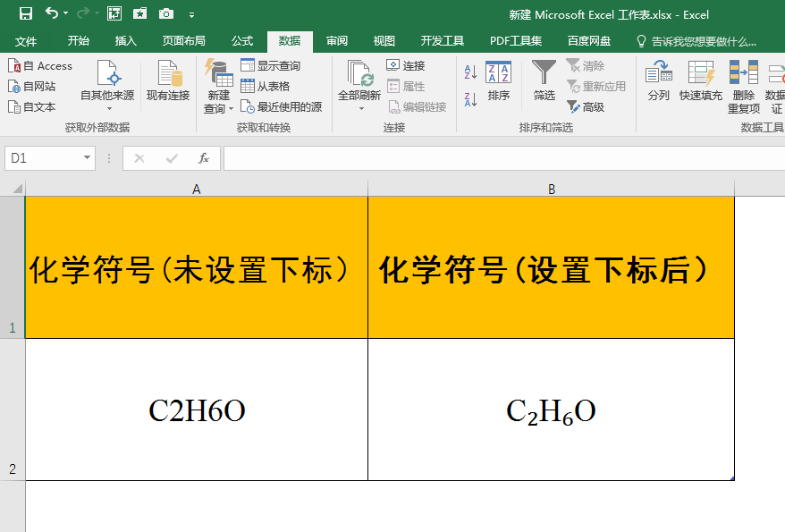This screenshot has height=532, width=785.
Task: Sort descending Z to A
Action: click(470, 99)
